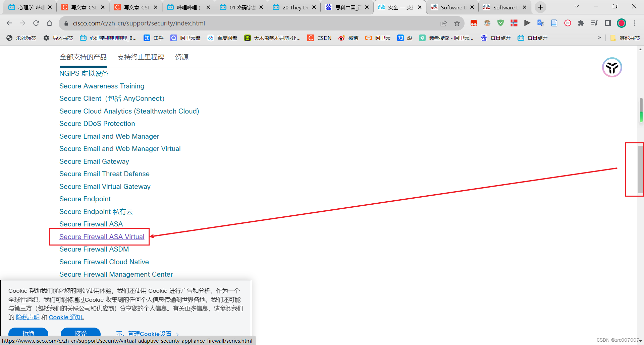Viewport: 644px width, 345px height.
Task: Open the Chrome profile avatar
Action: click(622, 23)
